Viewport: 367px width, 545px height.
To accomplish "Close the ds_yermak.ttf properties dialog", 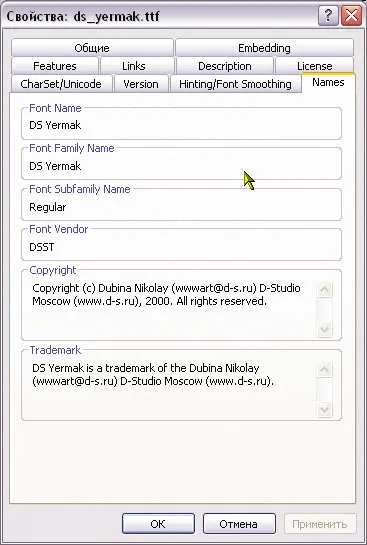I will [x=352, y=16].
